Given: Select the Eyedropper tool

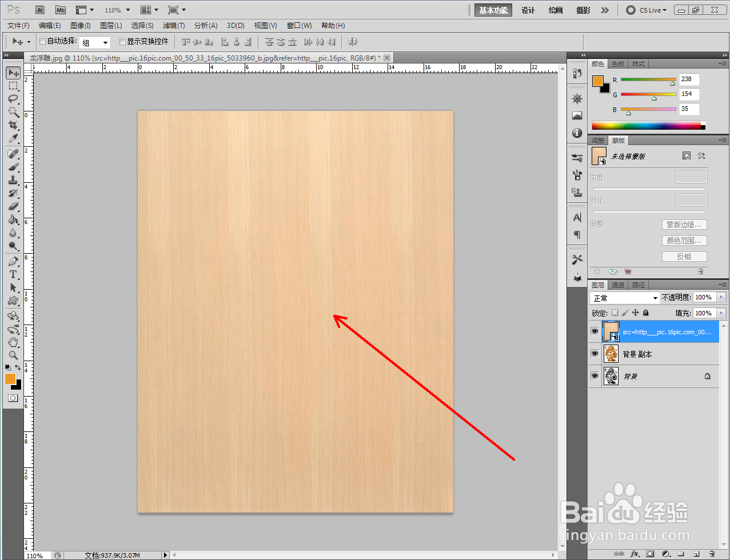Looking at the screenshot, I should (x=13, y=138).
